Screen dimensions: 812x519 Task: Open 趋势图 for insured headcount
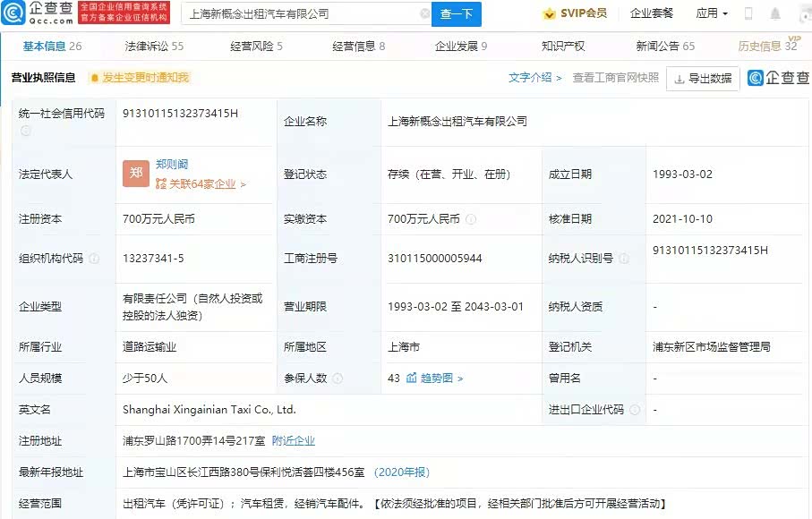(x=434, y=379)
